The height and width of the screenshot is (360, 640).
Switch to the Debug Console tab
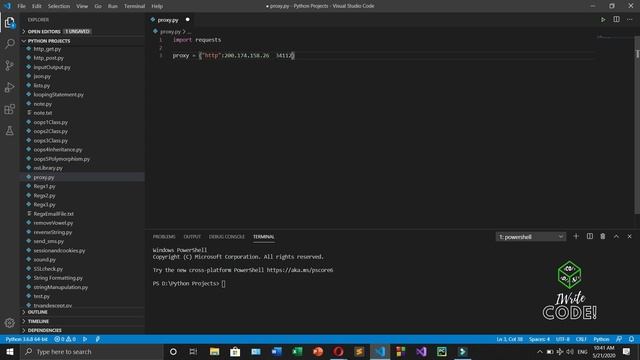[x=227, y=237]
